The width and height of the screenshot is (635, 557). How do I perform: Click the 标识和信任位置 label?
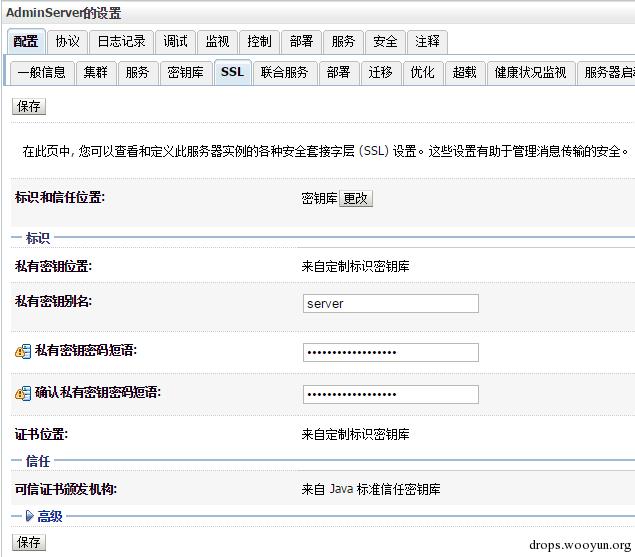[60, 198]
